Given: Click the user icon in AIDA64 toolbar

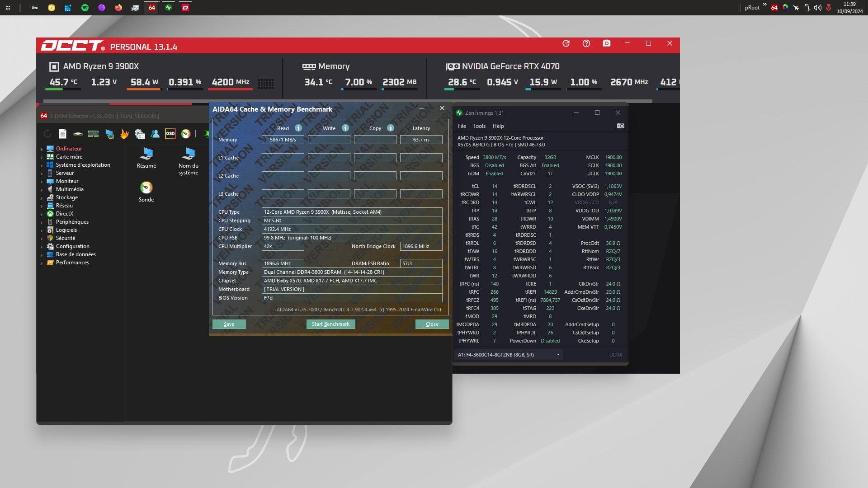Looking at the screenshot, I should click(x=155, y=134).
